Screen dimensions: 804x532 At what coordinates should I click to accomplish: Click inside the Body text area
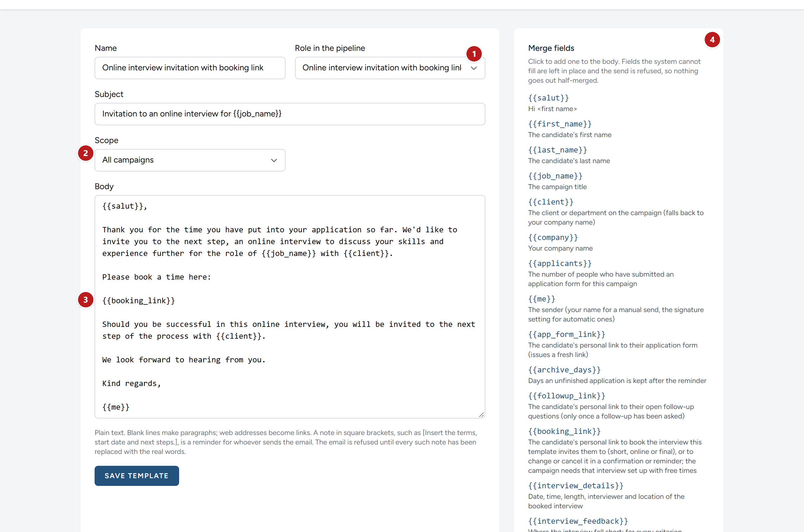(290, 307)
